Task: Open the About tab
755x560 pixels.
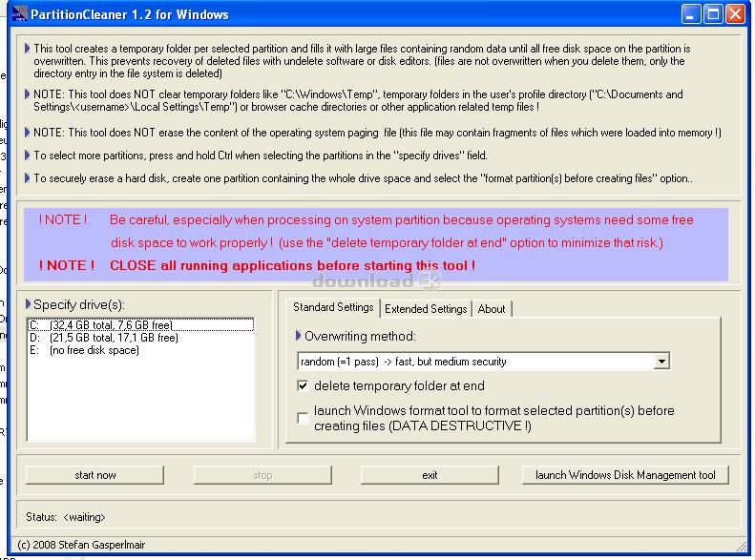Action: pyautogui.click(x=492, y=309)
